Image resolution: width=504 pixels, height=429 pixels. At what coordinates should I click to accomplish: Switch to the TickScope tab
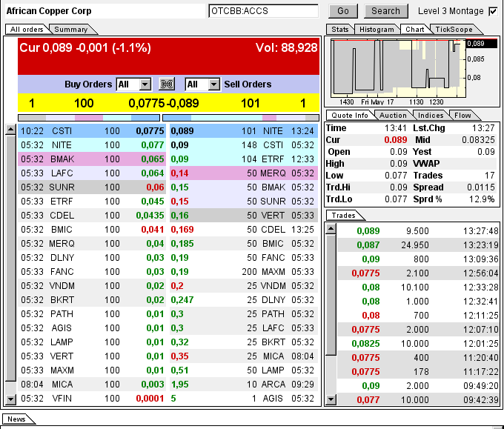coord(451,30)
